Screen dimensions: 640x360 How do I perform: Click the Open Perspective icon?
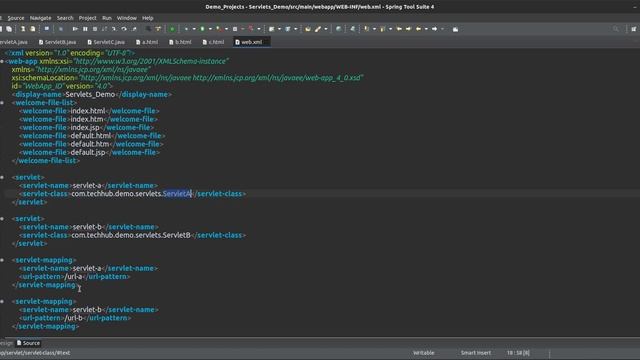(633, 29)
